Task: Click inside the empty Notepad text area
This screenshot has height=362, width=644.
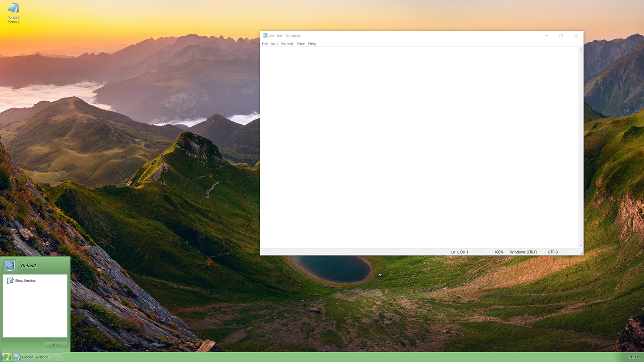Action: [420, 141]
